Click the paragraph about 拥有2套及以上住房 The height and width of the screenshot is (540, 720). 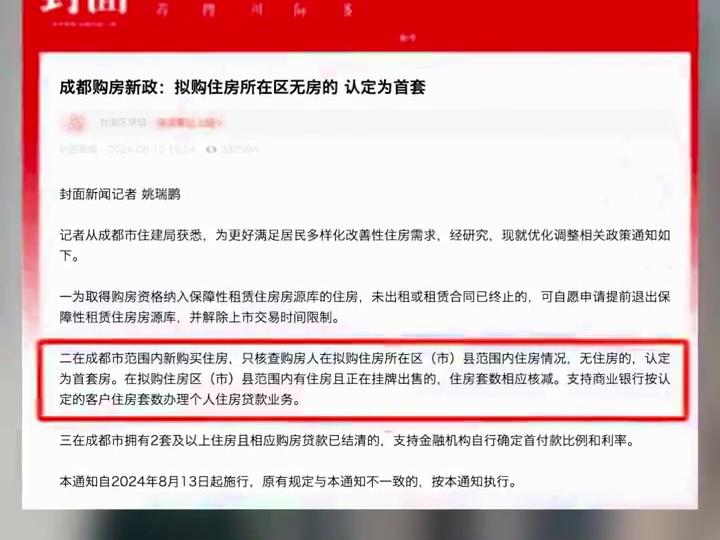click(x=348, y=440)
